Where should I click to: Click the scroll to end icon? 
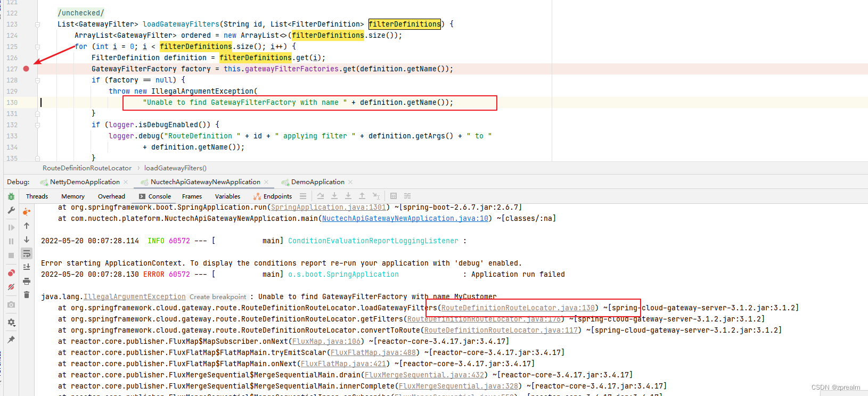[27, 267]
